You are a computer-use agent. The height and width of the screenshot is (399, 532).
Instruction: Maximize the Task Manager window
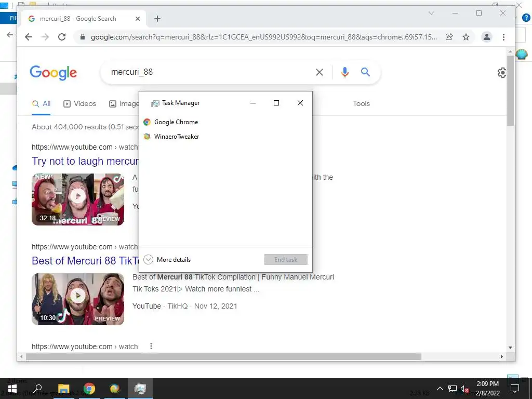pyautogui.click(x=276, y=103)
